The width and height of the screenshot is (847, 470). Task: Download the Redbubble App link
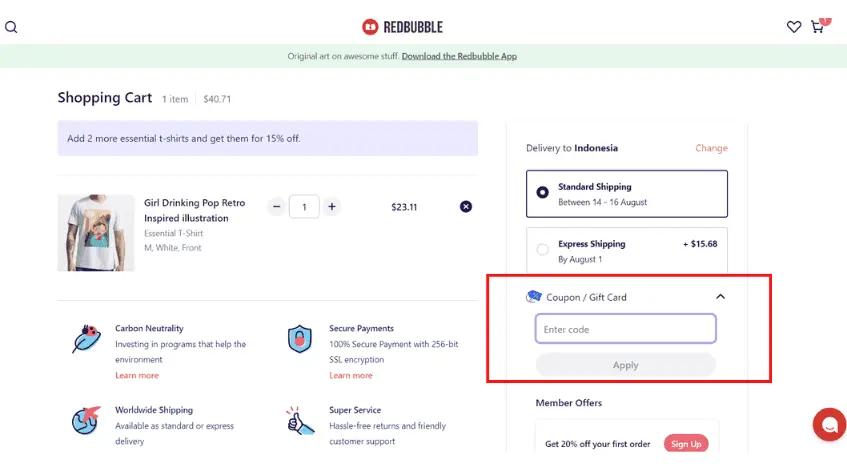click(459, 56)
